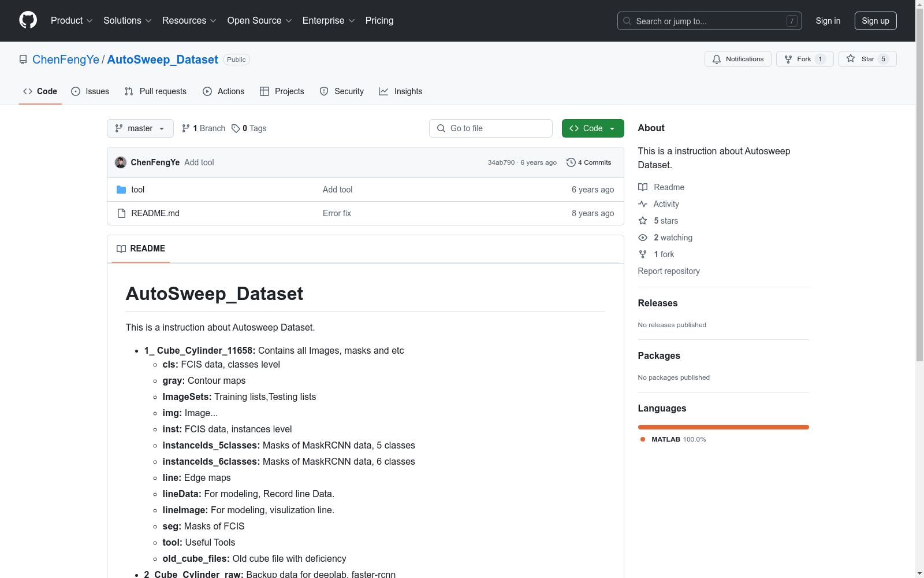Click the tool folder icon
Viewport: 924px width, 578px height.
click(121, 190)
